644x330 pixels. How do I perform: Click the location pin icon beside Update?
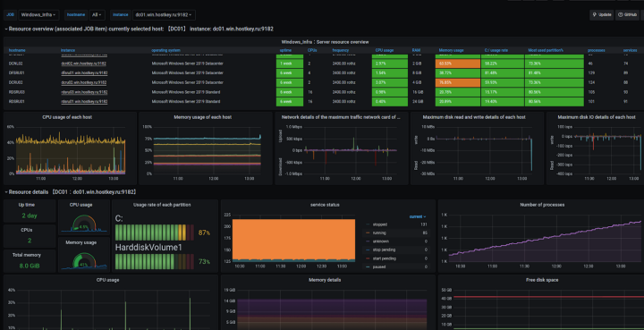(595, 15)
